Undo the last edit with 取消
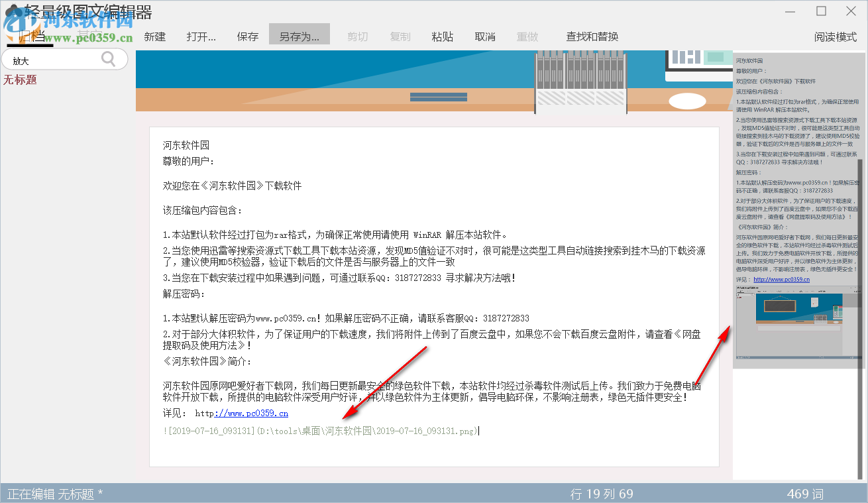Screen dimensions: 868x503 tap(484, 37)
